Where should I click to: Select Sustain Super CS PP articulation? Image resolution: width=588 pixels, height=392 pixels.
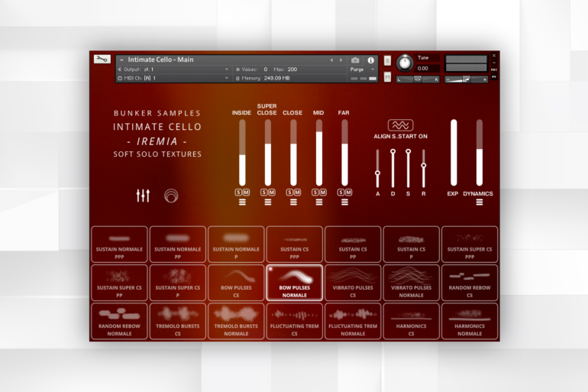click(x=119, y=283)
